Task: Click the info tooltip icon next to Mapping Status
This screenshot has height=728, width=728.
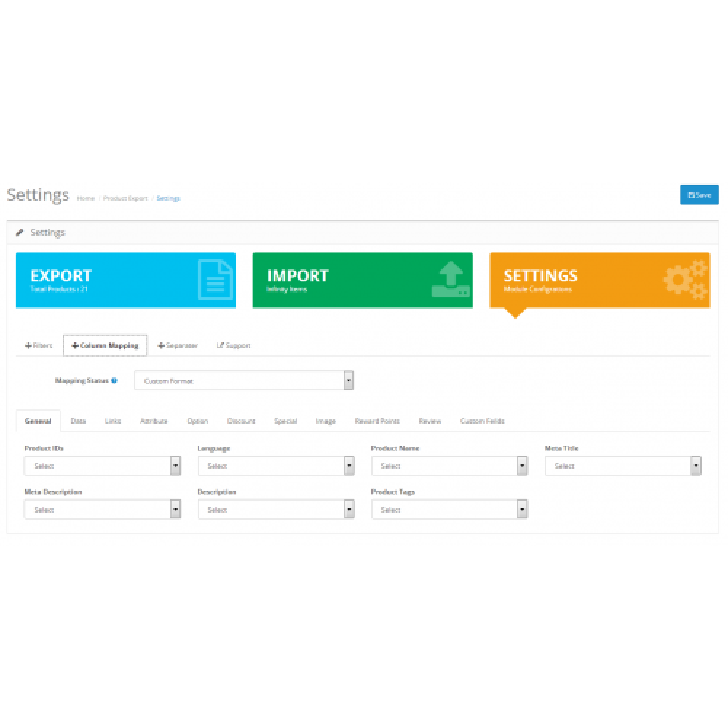Action: (114, 380)
